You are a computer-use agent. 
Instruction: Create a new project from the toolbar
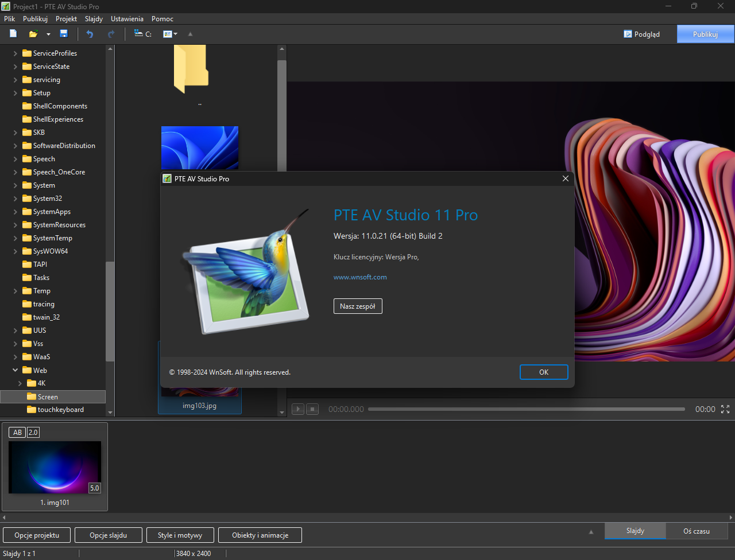click(13, 34)
